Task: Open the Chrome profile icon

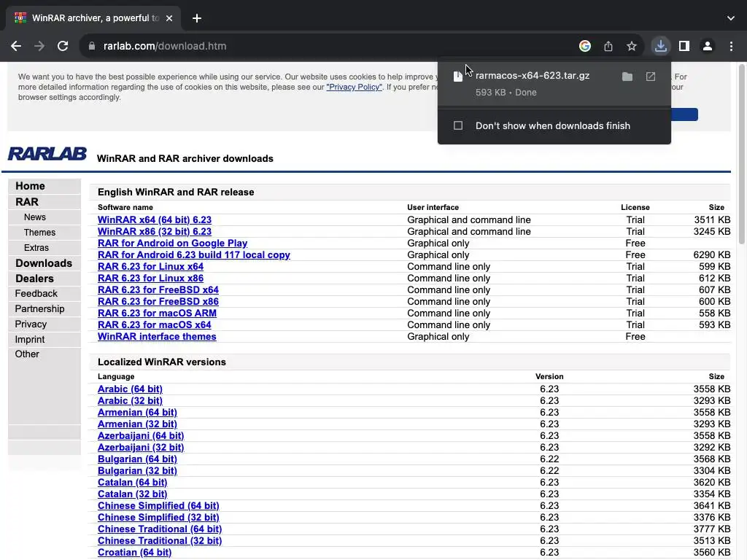Action: [x=708, y=46]
